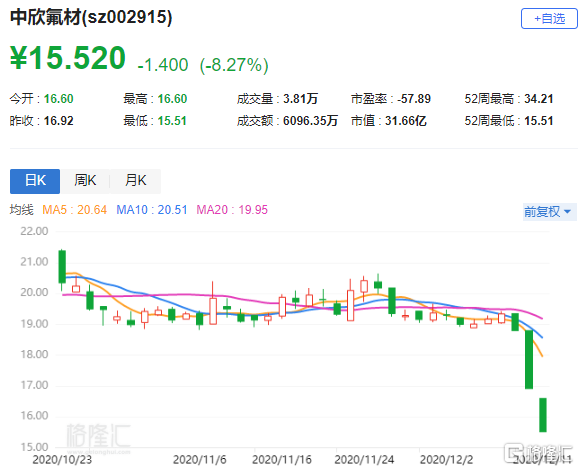The height and width of the screenshot is (470, 579).
Task: Click the 52周最低 15.51 value
Action: pyautogui.click(x=509, y=121)
